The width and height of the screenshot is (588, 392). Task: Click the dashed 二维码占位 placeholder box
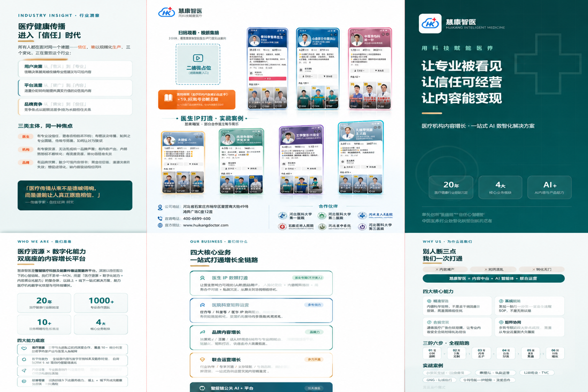[x=198, y=64]
